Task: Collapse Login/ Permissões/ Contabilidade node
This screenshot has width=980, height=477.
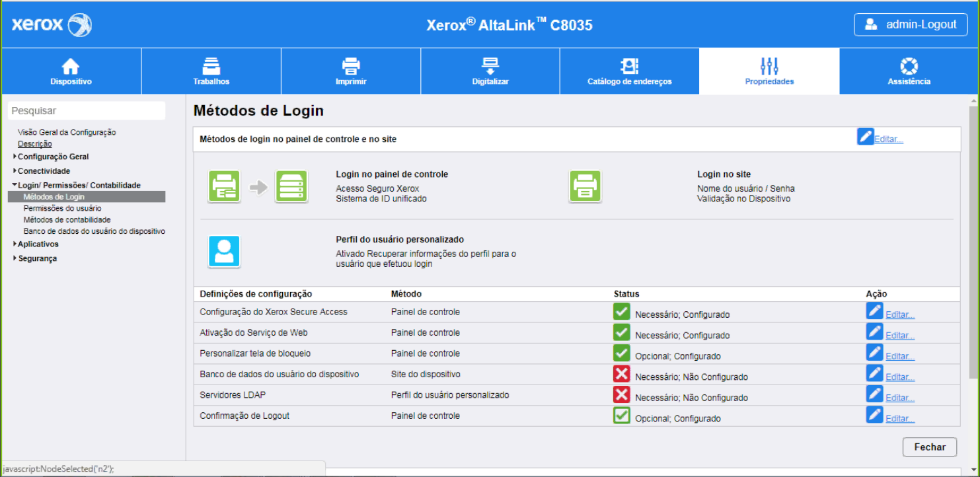Action: pyautogui.click(x=15, y=186)
